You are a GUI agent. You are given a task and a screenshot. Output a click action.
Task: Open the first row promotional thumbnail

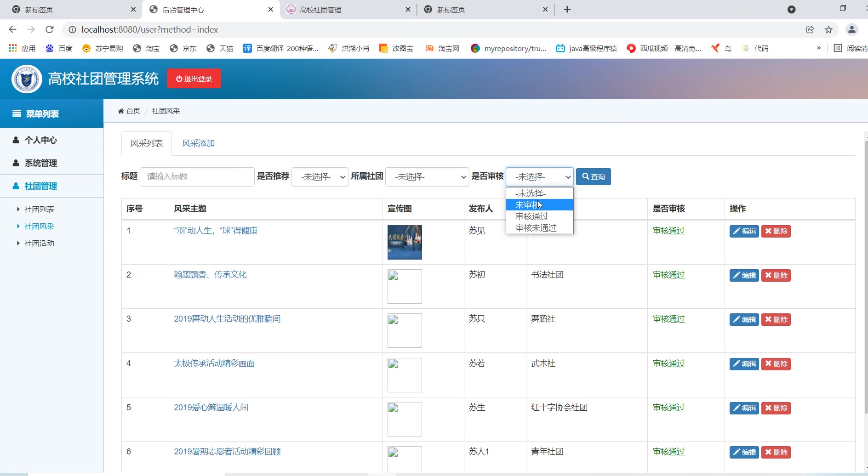click(405, 242)
